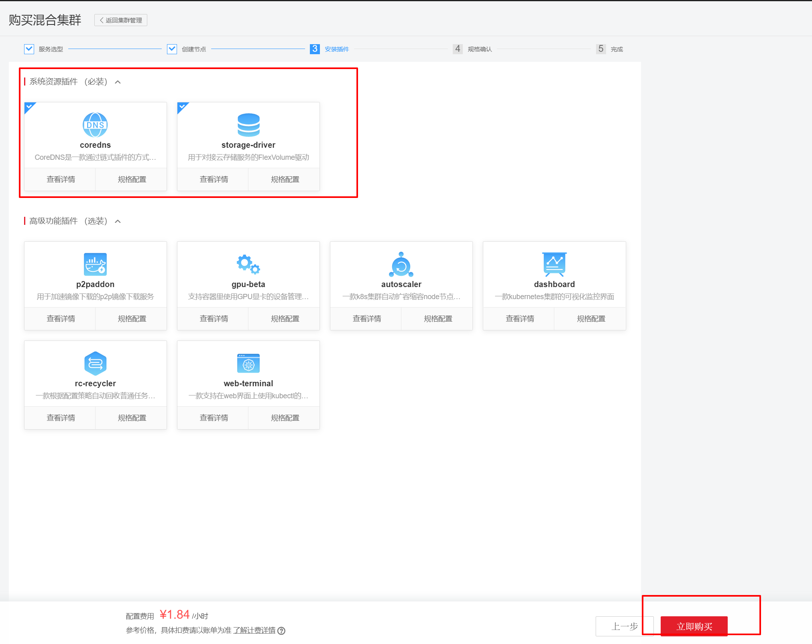Click the 立即购买 button
Screen dimensions: 812x644
pyautogui.click(x=694, y=626)
